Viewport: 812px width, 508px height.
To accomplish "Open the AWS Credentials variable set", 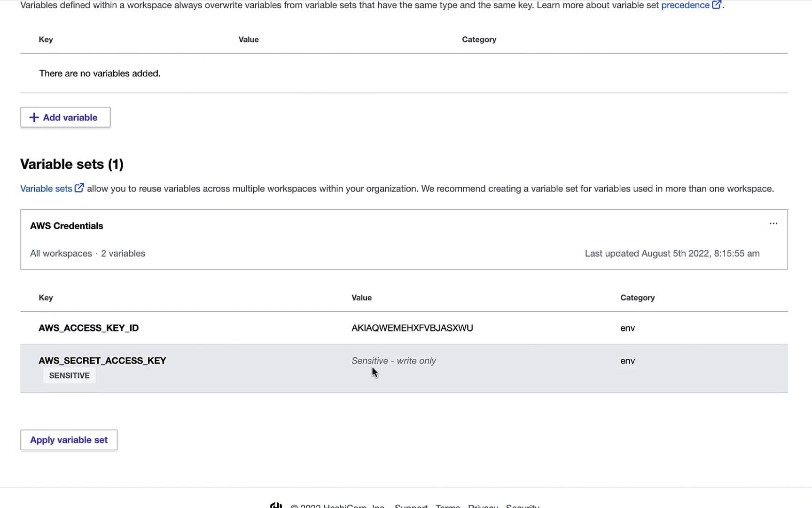I will coord(67,226).
